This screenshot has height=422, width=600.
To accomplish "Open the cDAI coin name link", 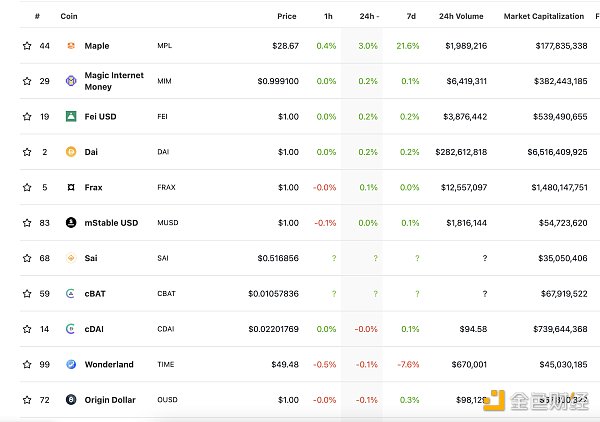I will pos(97,329).
